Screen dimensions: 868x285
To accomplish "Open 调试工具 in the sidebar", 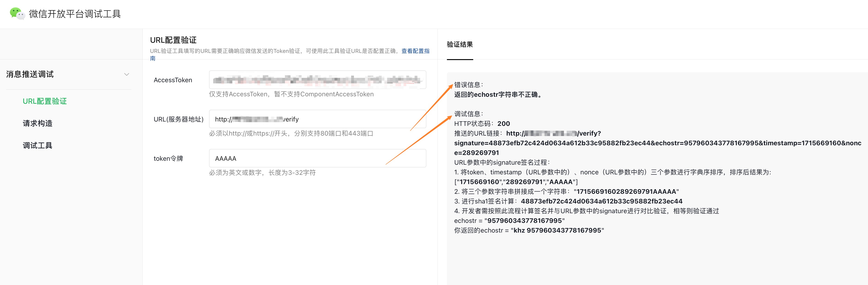I will point(37,146).
